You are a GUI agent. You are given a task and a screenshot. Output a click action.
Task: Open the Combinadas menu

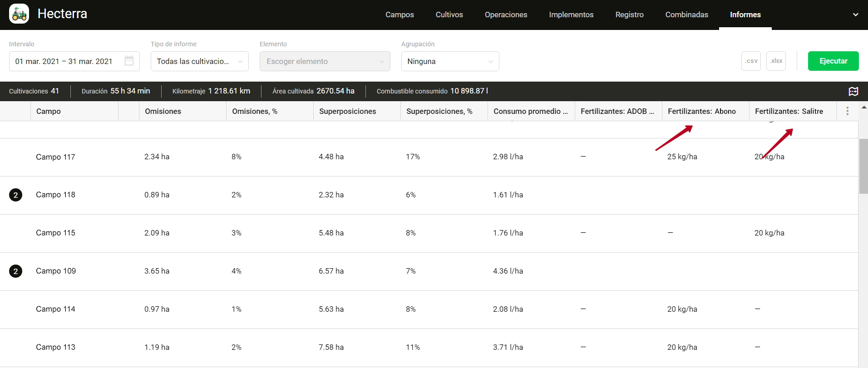pos(687,15)
